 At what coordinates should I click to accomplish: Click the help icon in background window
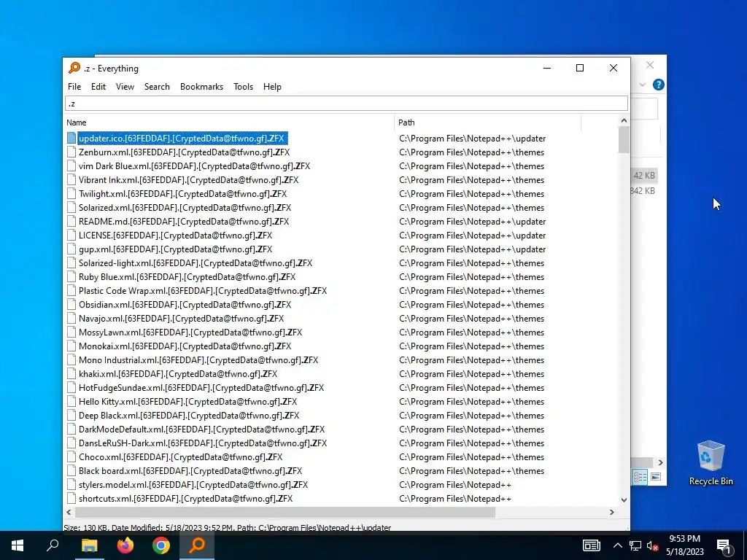click(x=659, y=85)
